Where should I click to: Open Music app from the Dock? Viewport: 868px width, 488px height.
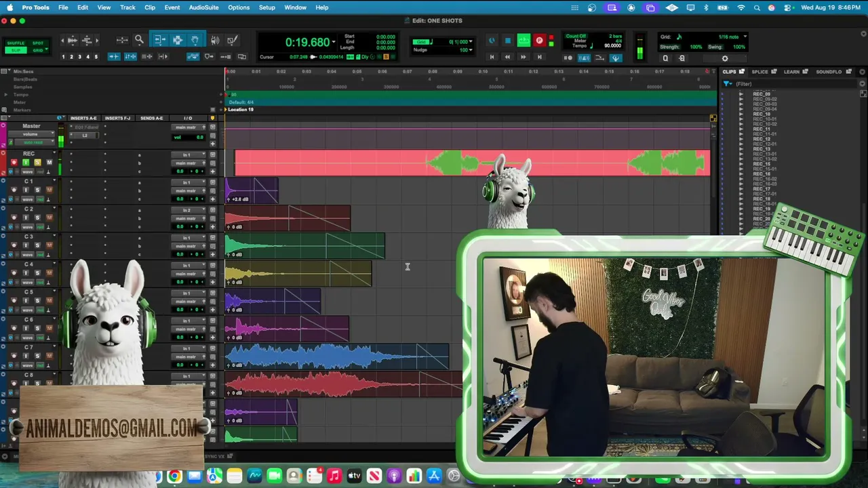point(334,476)
